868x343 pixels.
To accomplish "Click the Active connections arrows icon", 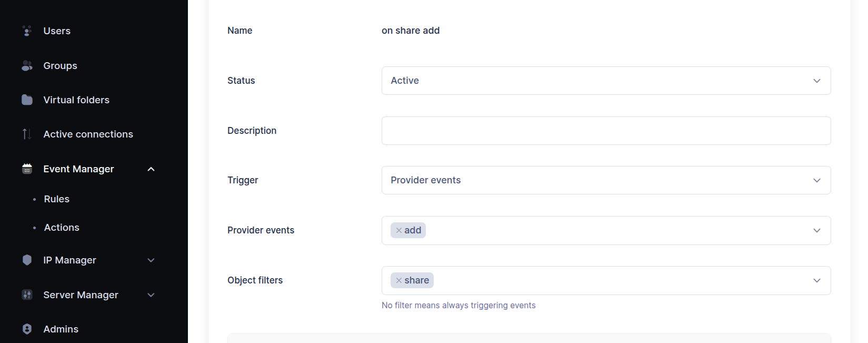I will pos(27,134).
